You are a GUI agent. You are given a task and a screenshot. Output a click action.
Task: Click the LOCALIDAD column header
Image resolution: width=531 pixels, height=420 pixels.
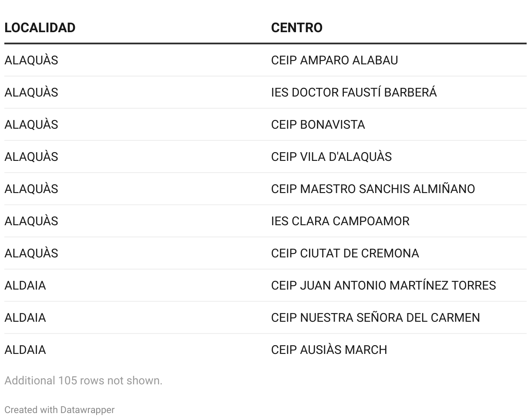(x=40, y=28)
